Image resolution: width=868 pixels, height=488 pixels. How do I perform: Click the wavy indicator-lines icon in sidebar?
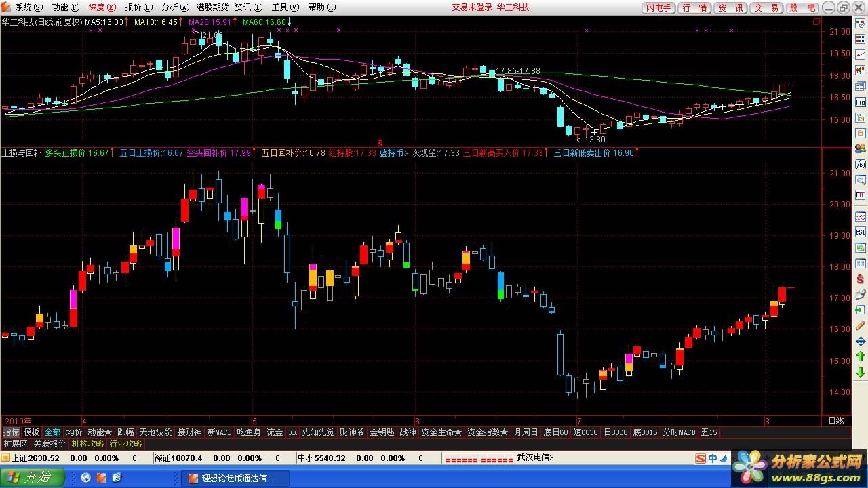tap(861, 217)
